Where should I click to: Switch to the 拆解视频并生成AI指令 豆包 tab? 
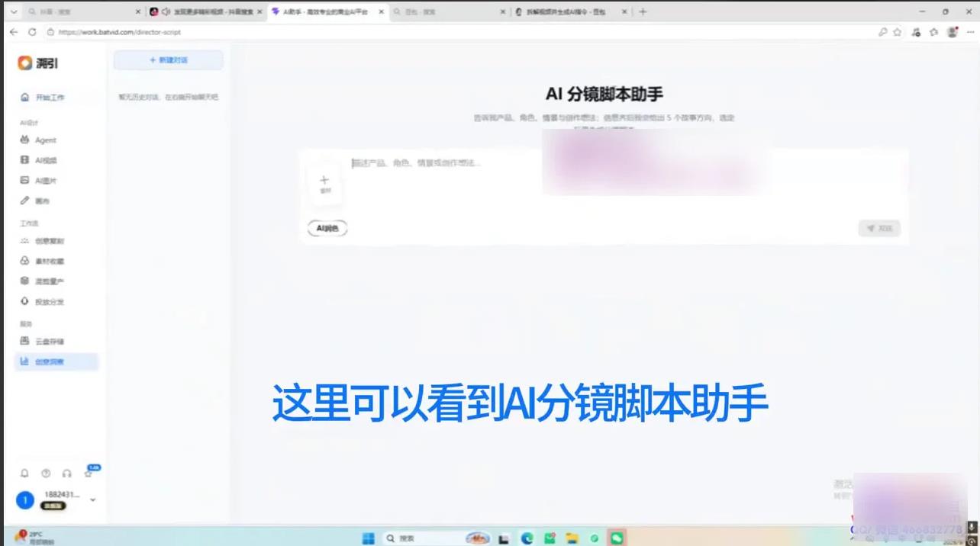572,12
